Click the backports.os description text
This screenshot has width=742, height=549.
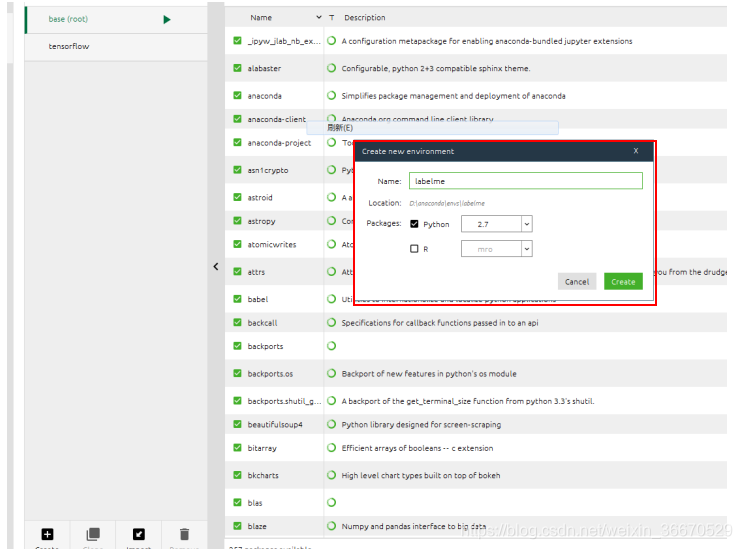click(x=429, y=374)
